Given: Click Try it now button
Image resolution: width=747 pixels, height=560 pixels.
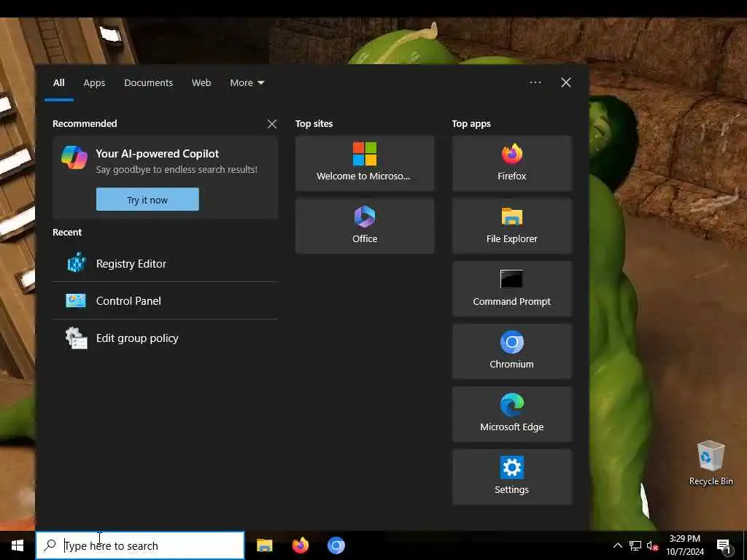Looking at the screenshot, I should (147, 200).
